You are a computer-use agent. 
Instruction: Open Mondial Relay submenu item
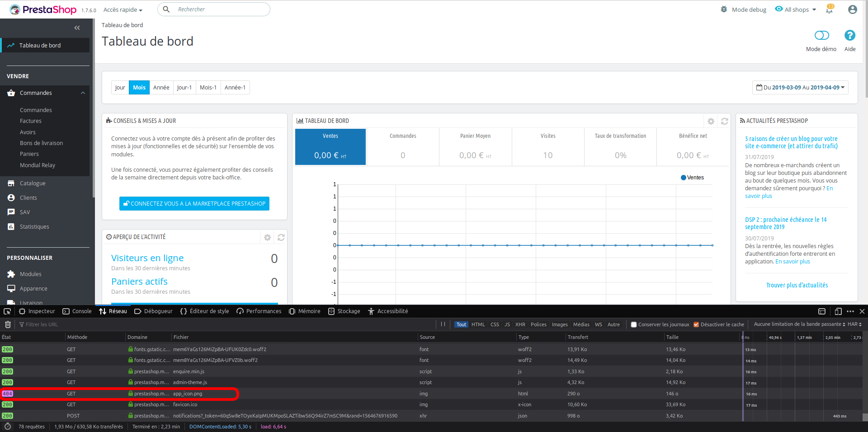[38, 165]
